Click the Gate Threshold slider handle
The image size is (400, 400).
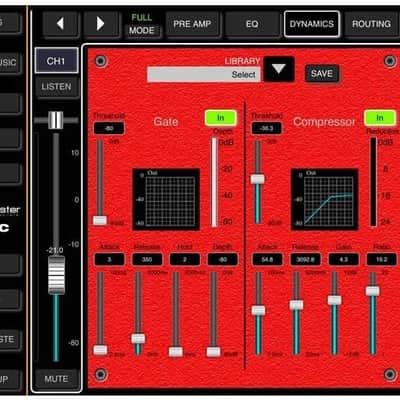point(100,220)
